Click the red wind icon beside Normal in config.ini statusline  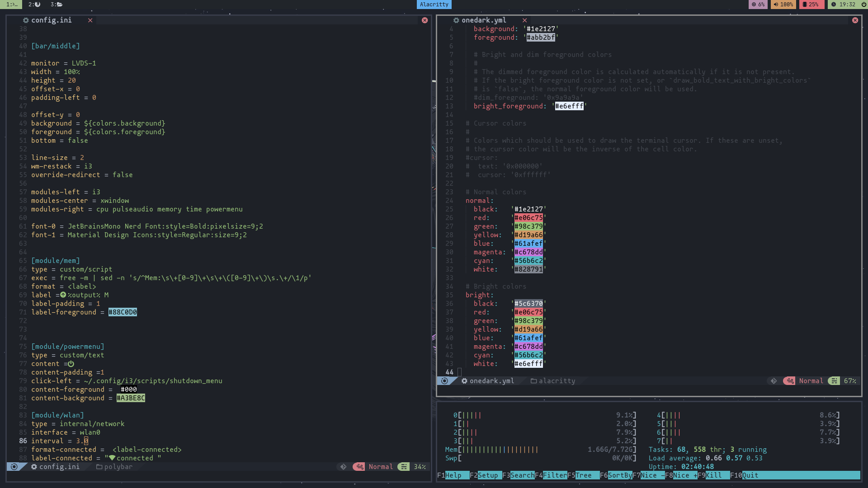point(359,467)
